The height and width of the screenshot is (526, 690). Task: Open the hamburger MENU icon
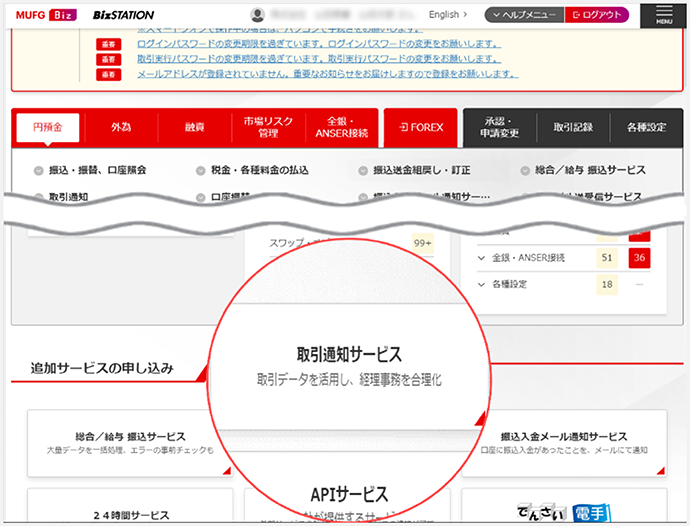[x=663, y=14]
